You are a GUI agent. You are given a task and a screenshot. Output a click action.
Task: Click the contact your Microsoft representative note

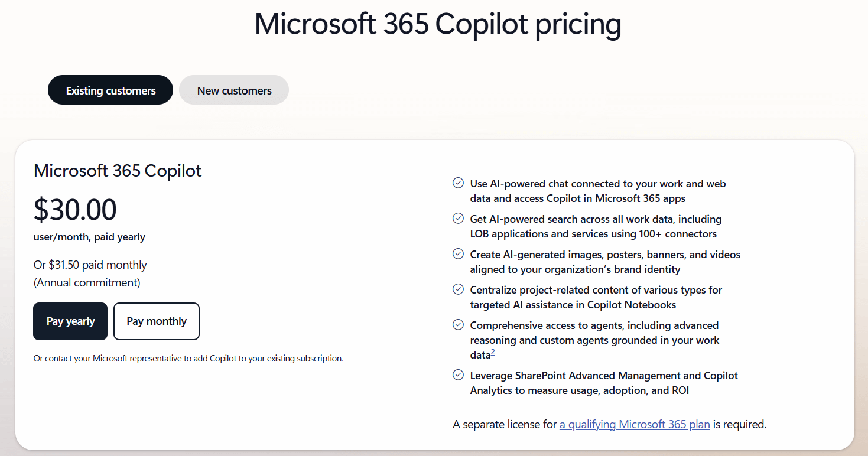pos(188,359)
